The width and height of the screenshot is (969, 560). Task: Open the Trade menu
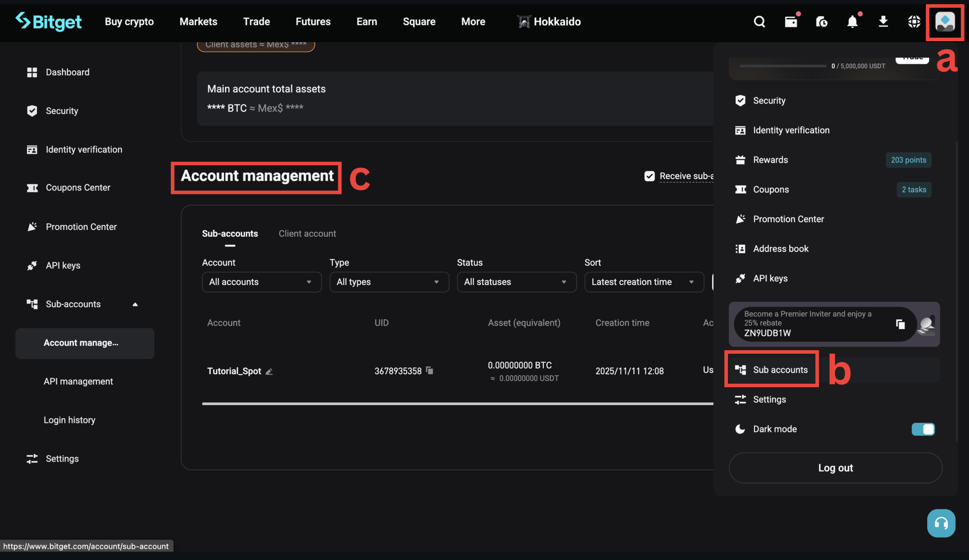(x=257, y=22)
